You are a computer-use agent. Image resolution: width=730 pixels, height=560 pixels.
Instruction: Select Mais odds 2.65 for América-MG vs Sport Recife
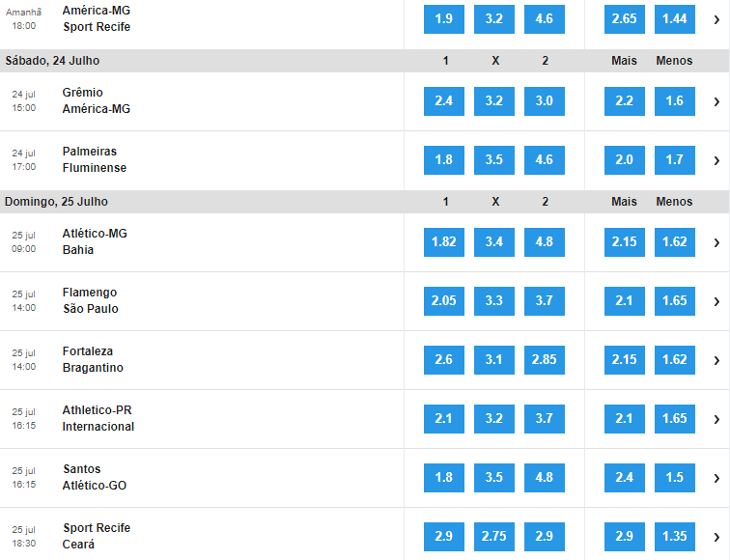coord(625,19)
